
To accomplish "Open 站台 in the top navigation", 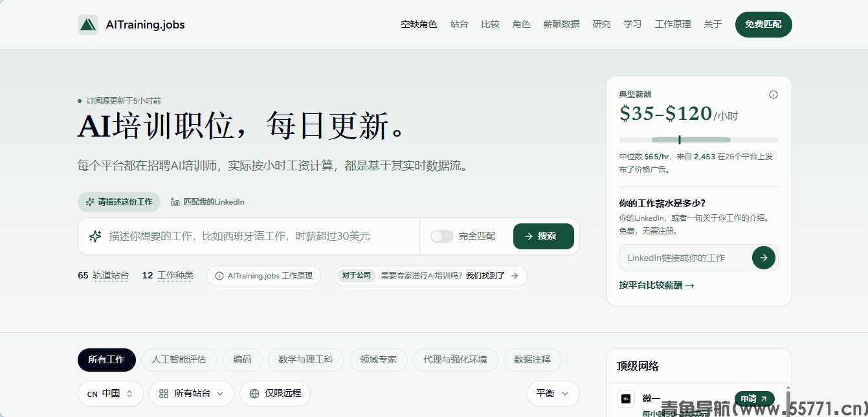I will pyautogui.click(x=459, y=25).
